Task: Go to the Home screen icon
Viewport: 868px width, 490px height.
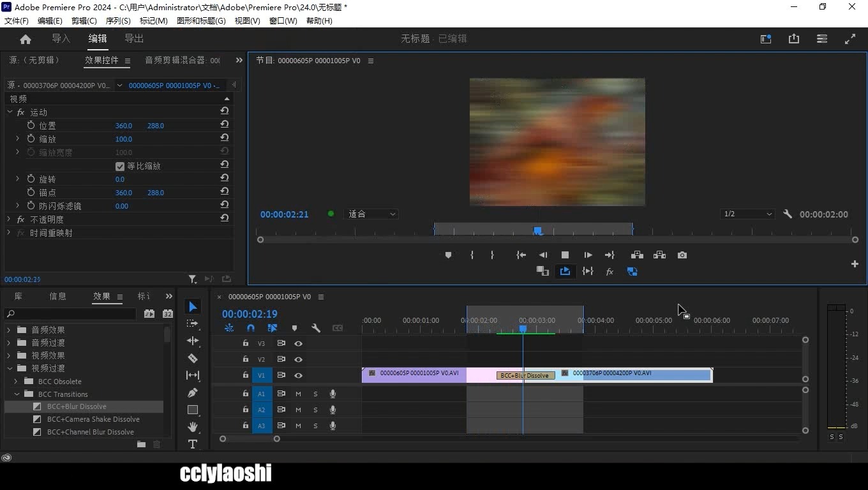Action: point(26,39)
